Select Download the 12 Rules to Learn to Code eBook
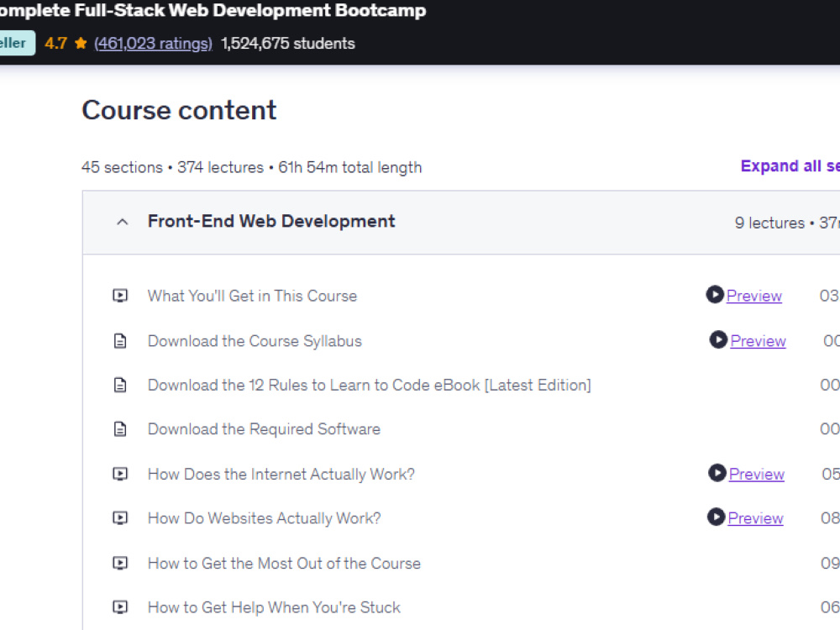840x630 pixels. pos(369,386)
